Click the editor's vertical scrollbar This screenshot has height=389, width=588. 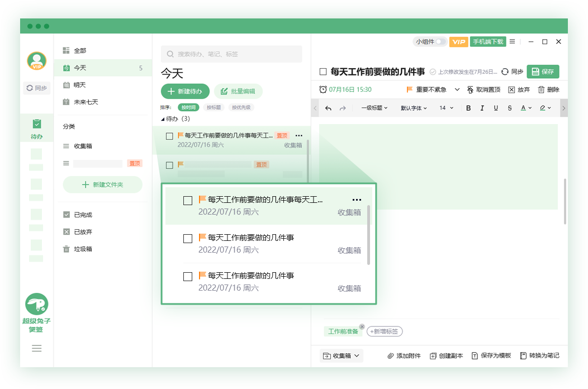(x=565, y=201)
